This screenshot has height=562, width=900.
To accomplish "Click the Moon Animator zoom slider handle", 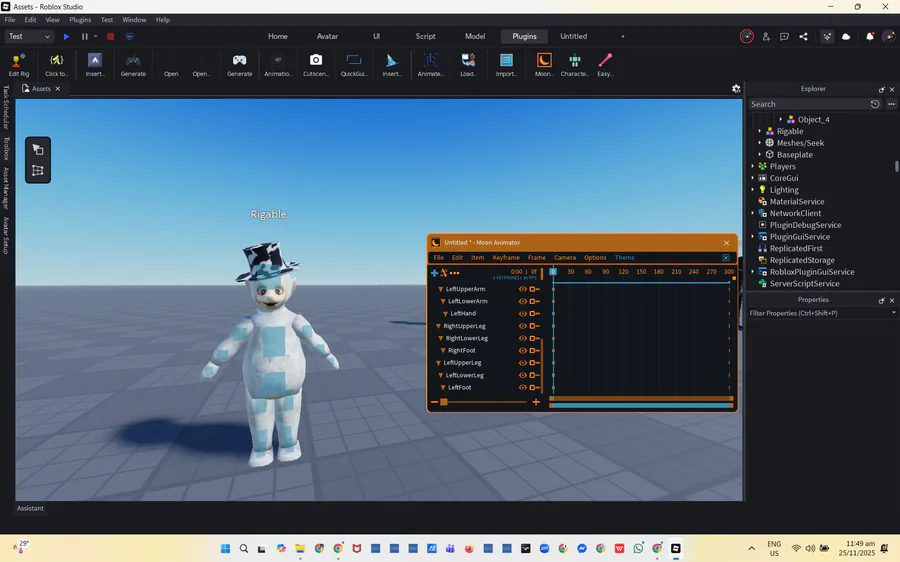I will click(444, 402).
